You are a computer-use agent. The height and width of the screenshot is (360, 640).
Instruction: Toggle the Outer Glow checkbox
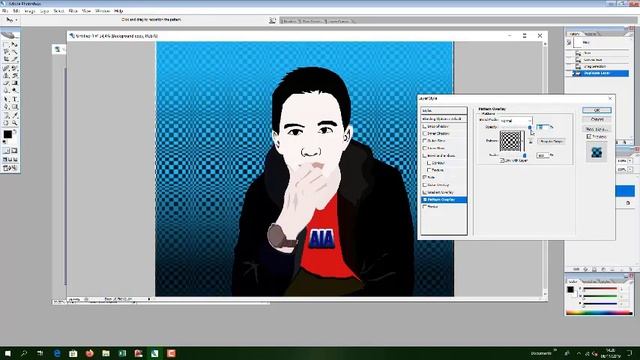point(424,141)
